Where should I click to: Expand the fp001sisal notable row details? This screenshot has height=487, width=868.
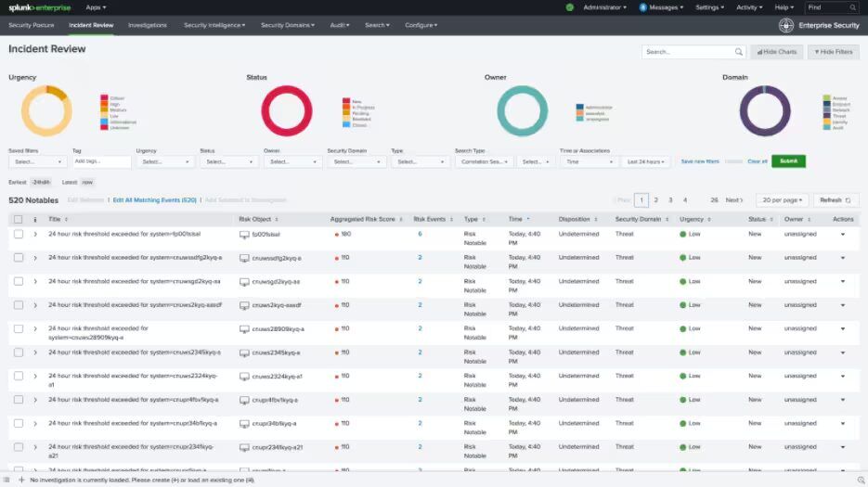(x=35, y=235)
